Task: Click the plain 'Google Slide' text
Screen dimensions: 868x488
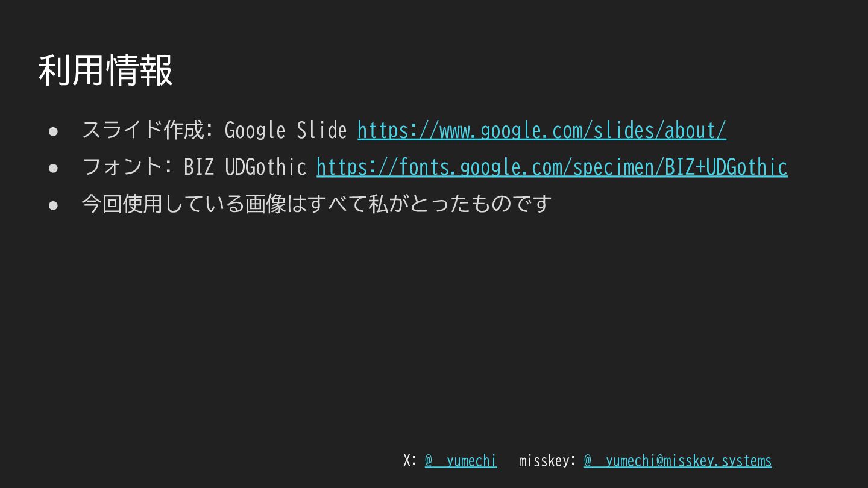Action: pos(285,130)
